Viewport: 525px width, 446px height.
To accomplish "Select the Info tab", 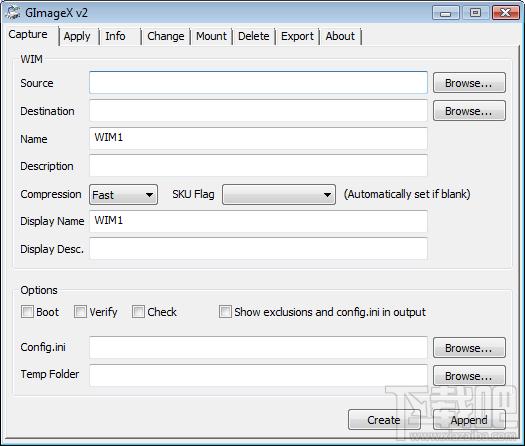I will click(x=116, y=36).
